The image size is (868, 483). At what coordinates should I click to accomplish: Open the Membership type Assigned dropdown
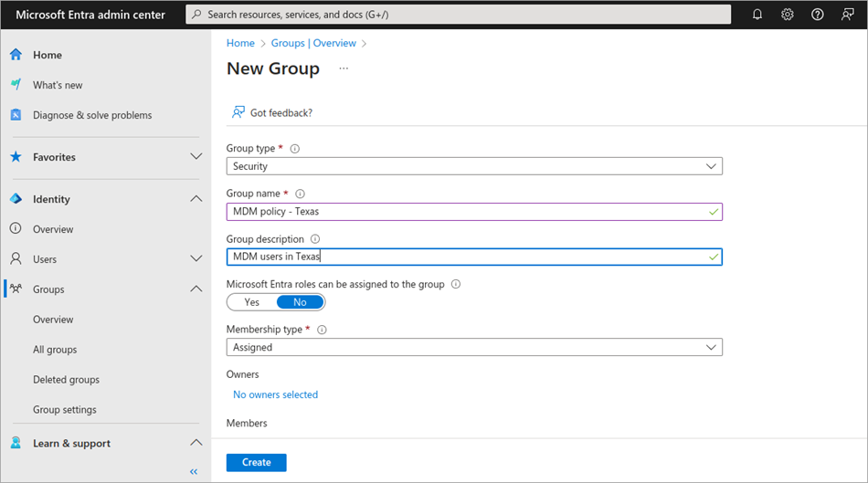click(474, 347)
